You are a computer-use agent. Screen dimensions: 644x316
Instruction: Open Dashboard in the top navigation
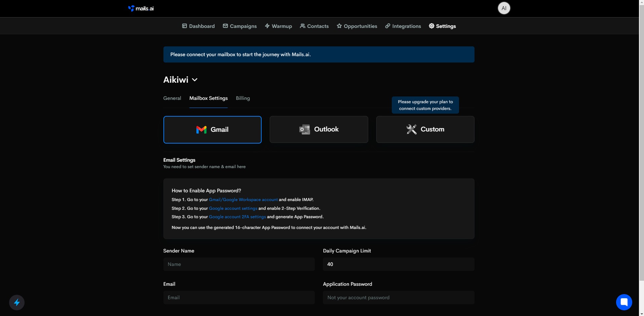[198, 26]
